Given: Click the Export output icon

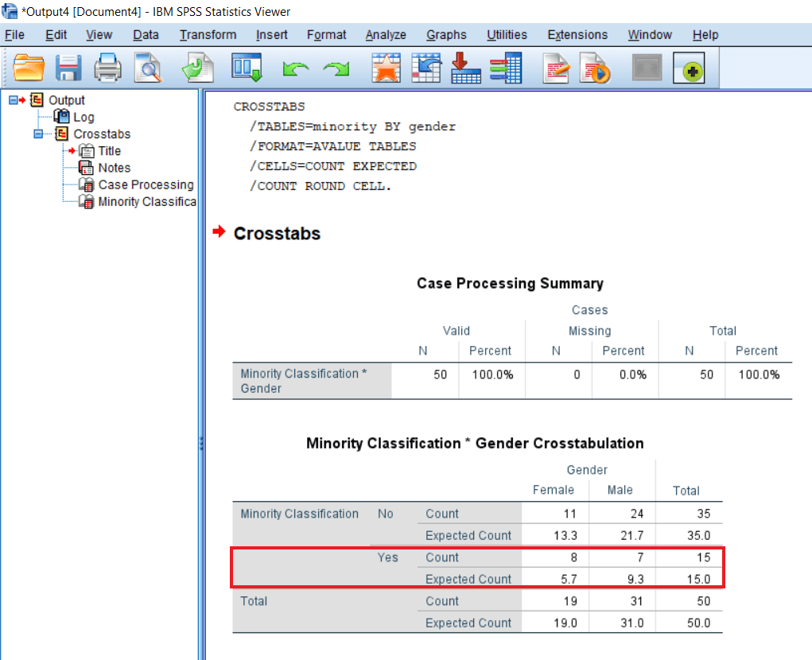Looking at the screenshot, I should tap(198, 68).
